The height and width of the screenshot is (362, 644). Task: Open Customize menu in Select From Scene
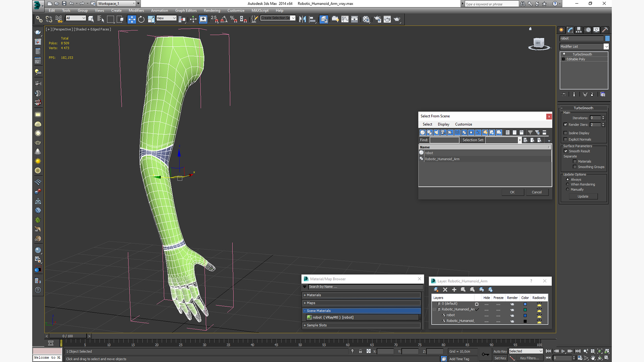click(464, 124)
